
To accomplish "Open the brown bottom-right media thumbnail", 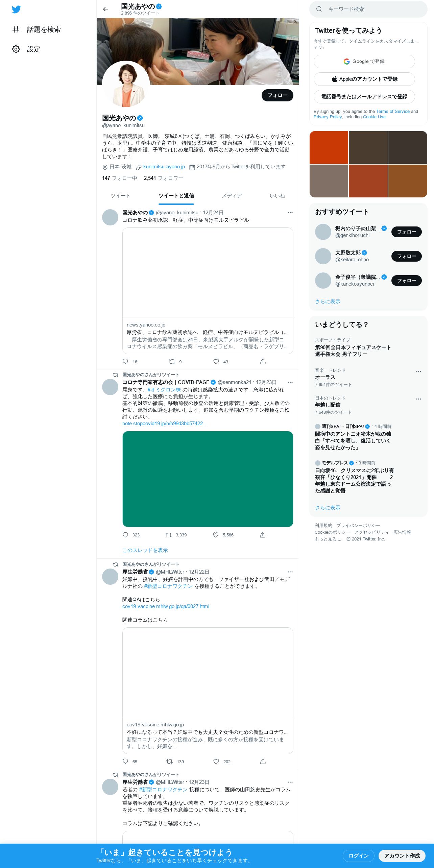I will click(x=408, y=181).
